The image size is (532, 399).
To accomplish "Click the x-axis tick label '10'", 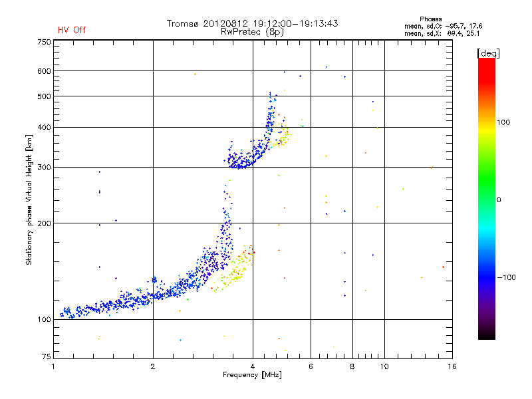I will pyautogui.click(x=384, y=366).
